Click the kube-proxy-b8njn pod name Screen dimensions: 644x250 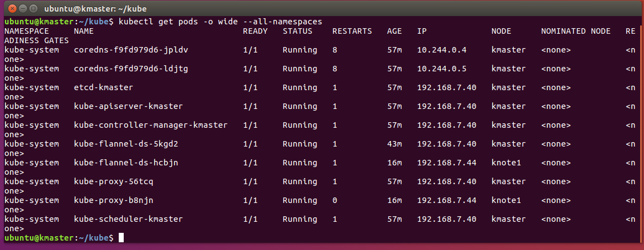coord(113,200)
